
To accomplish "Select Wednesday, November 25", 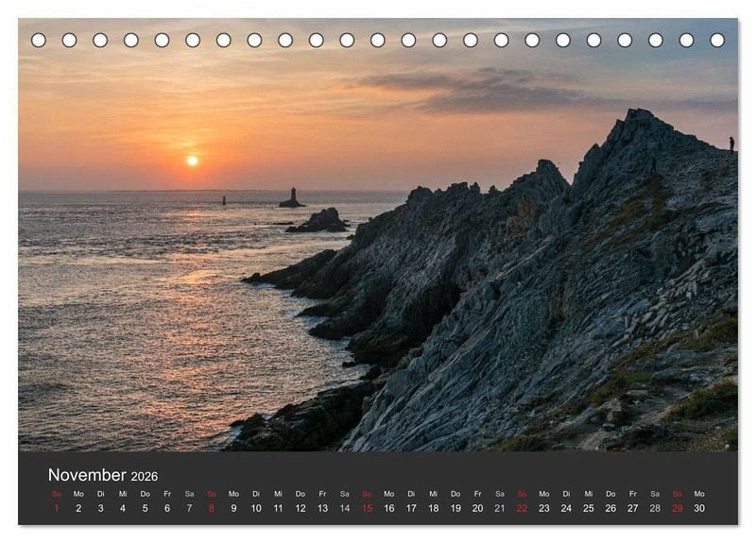I will pyautogui.click(x=589, y=508).
